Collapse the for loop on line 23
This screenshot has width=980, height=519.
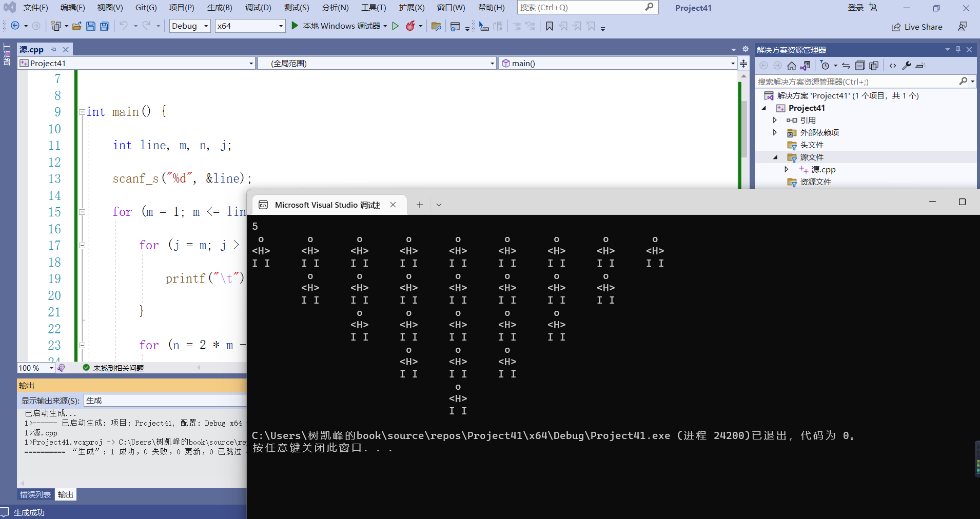coord(82,345)
